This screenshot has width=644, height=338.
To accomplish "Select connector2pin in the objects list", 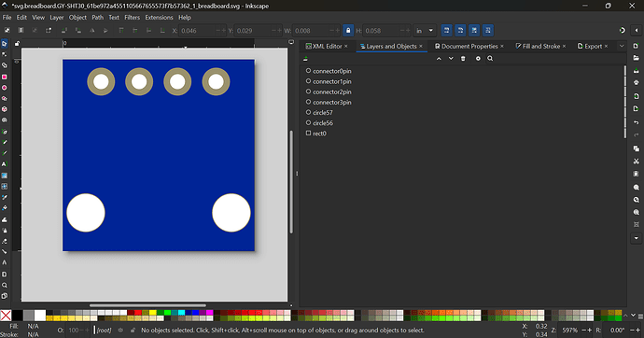I will click(332, 92).
